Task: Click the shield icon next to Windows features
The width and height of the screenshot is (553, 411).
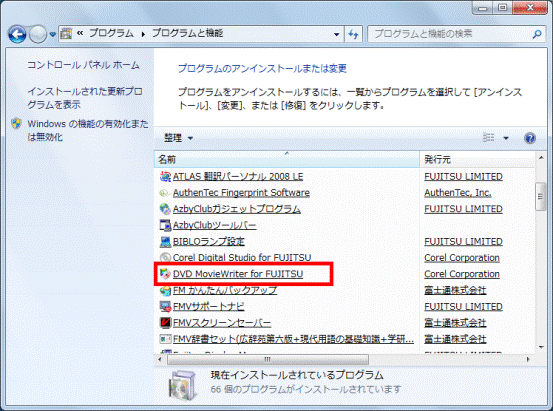Action: (16, 123)
